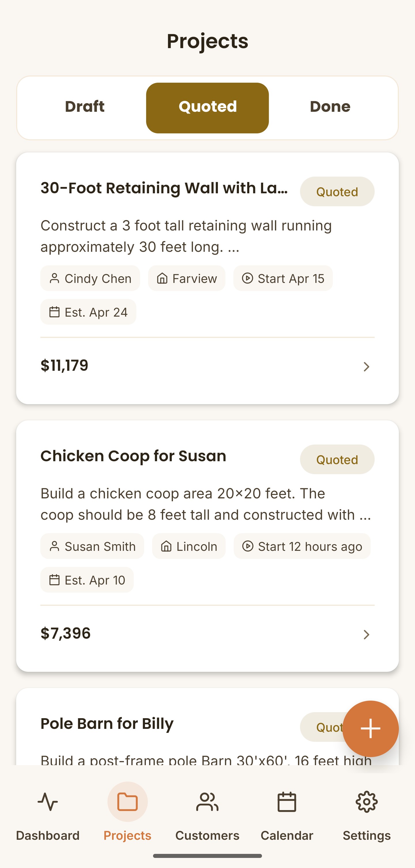Tap the Susan Smith customer chip
The height and width of the screenshot is (868, 415).
point(93,546)
